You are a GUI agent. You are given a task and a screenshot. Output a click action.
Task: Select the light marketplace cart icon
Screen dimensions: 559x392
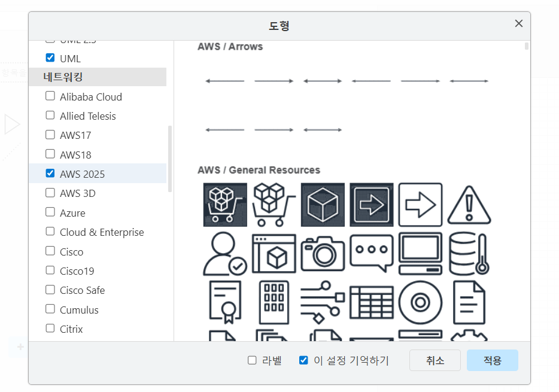tap(274, 205)
